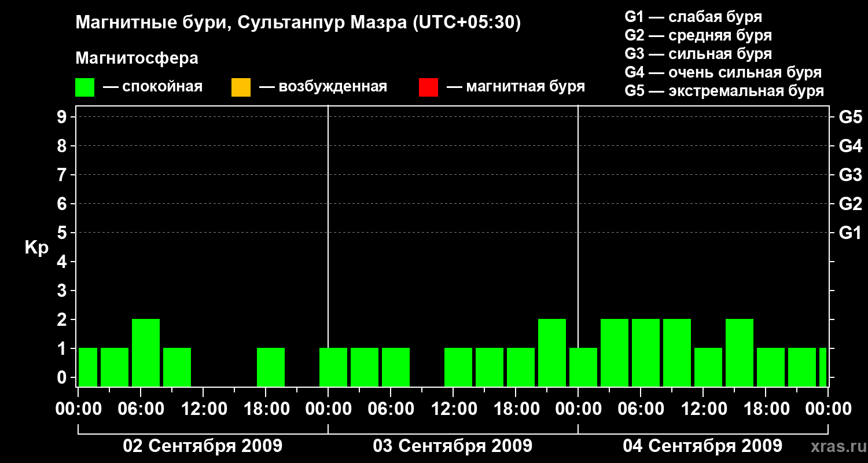
Task: Click the Kp 2 bar at 15:00 on 04 September
Action: (740, 352)
